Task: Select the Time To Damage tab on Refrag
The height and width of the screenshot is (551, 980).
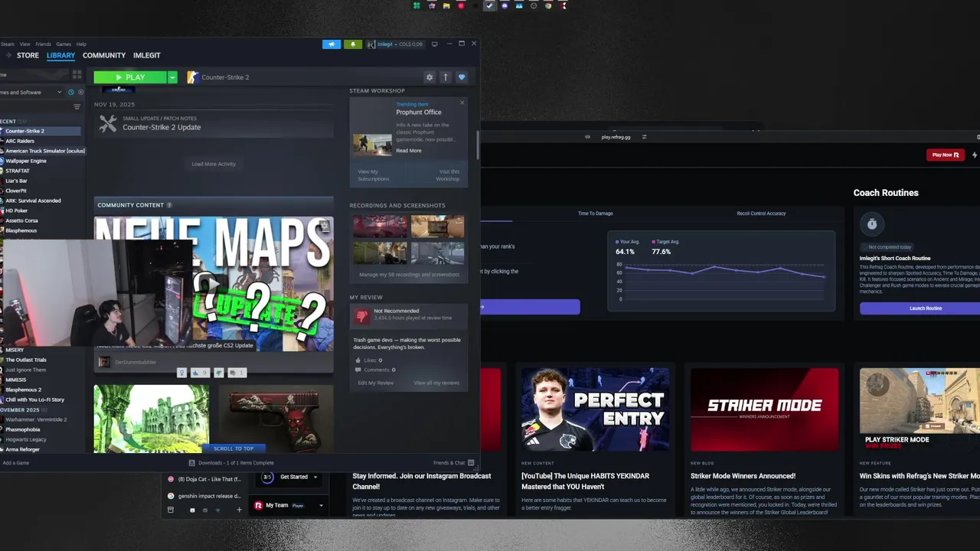Action: point(596,214)
